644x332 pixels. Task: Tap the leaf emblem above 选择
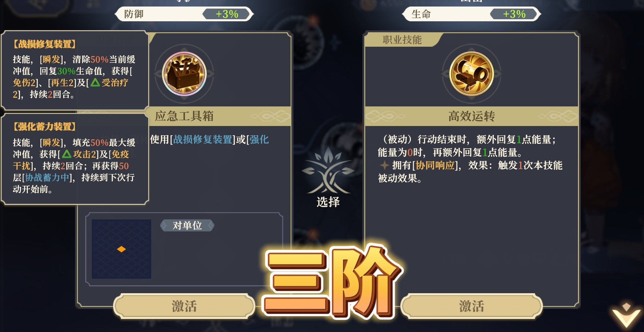coord(328,170)
